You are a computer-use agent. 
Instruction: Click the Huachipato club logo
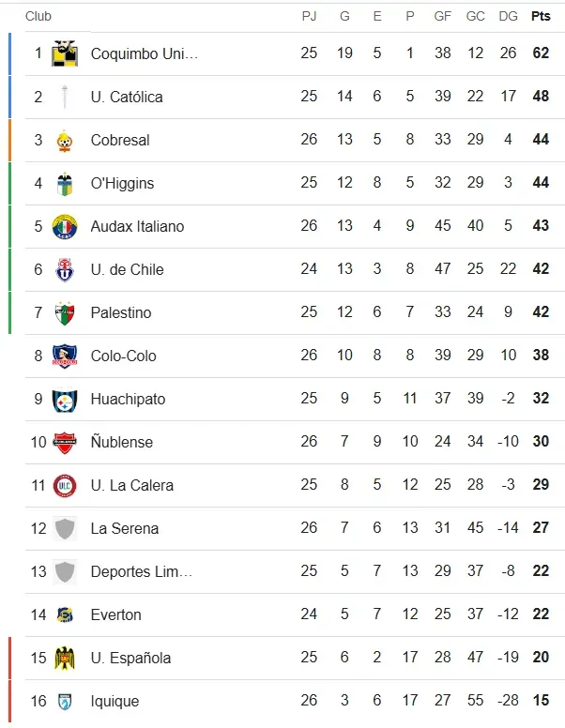point(65,399)
